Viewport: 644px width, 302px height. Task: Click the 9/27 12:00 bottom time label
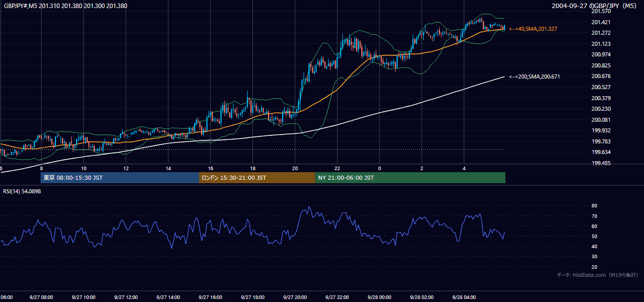(126, 297)
